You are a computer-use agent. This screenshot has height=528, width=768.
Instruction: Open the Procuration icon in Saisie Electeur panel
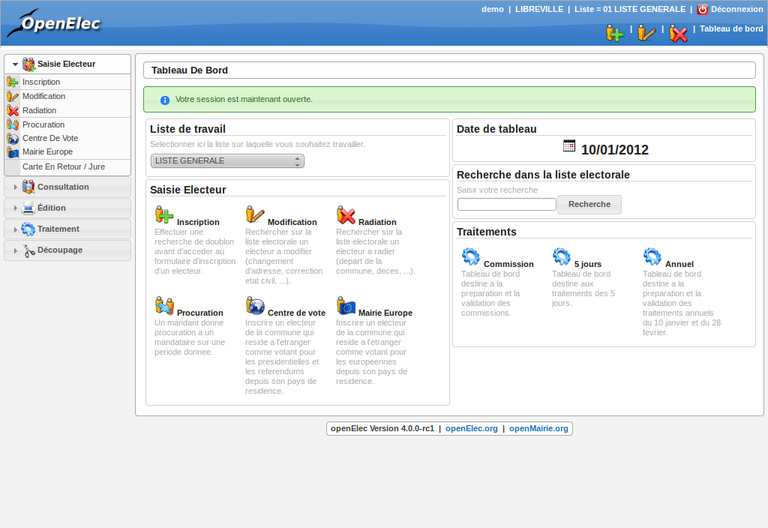164,305
